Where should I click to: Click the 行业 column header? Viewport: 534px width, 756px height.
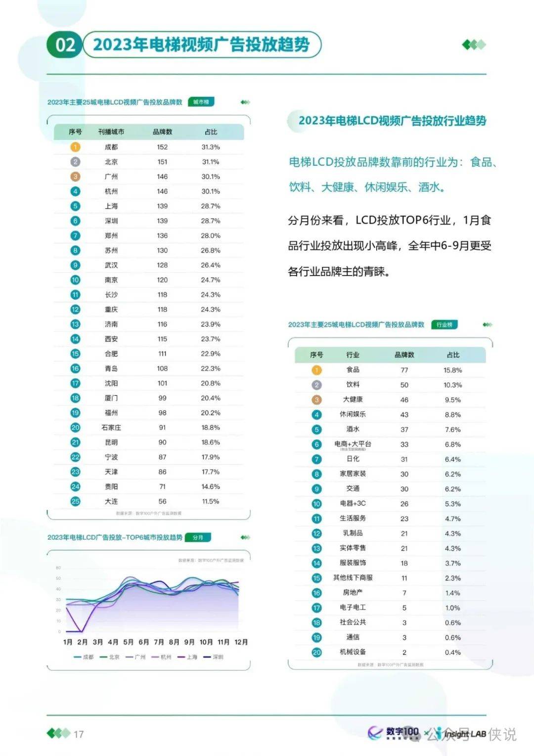click(x=353, y=355)
